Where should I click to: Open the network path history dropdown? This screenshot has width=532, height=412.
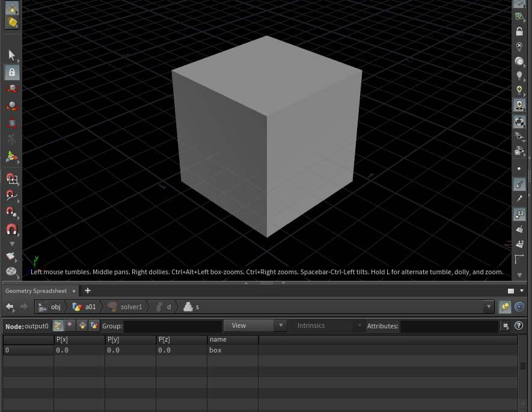pyautogui.click(x=489, y=307)
